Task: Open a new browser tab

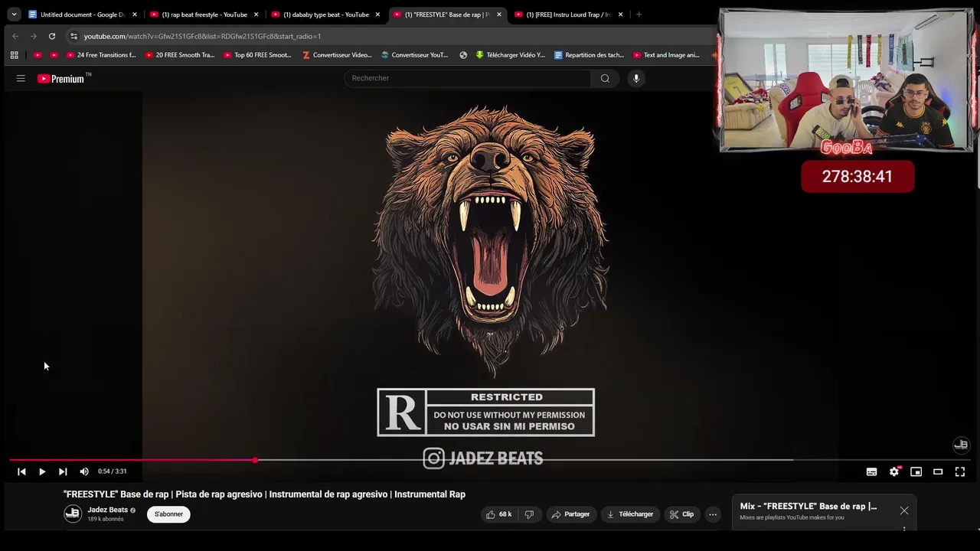Action: coord(639,15)
